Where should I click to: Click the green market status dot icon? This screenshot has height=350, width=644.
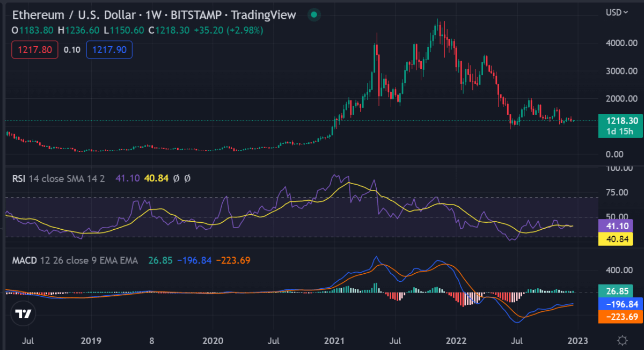point(314,15)
